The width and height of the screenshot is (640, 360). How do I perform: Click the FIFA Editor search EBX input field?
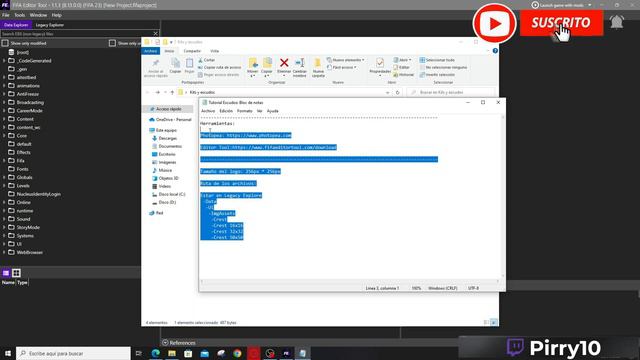tap(77, 34)
